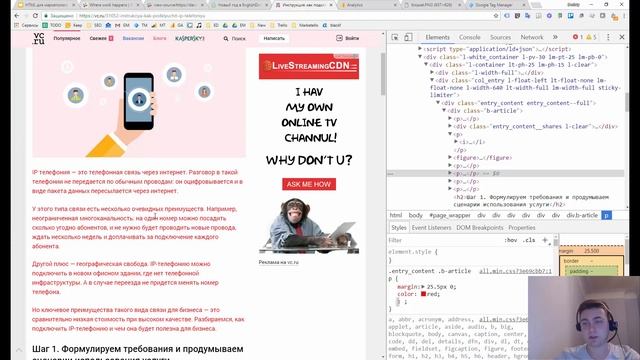Toggle the .cls class editor
Screen dimensions: 640x360
[x=529, y=240]
